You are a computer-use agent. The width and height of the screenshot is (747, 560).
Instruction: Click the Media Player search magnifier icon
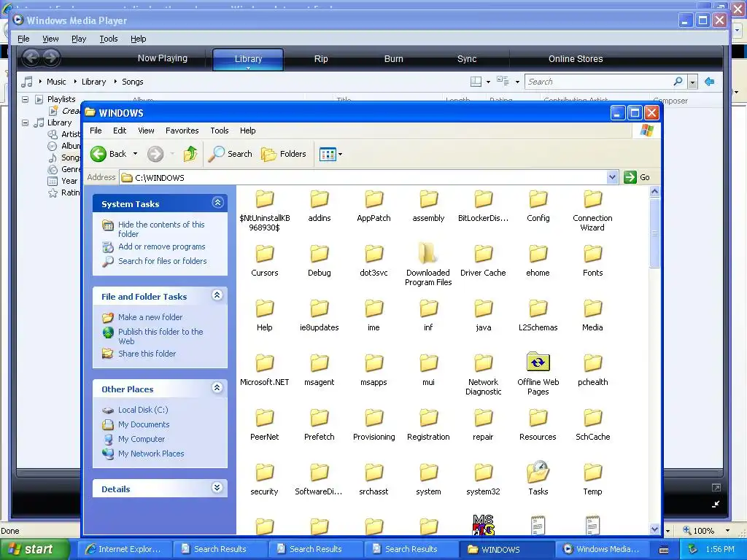[678, 82]
